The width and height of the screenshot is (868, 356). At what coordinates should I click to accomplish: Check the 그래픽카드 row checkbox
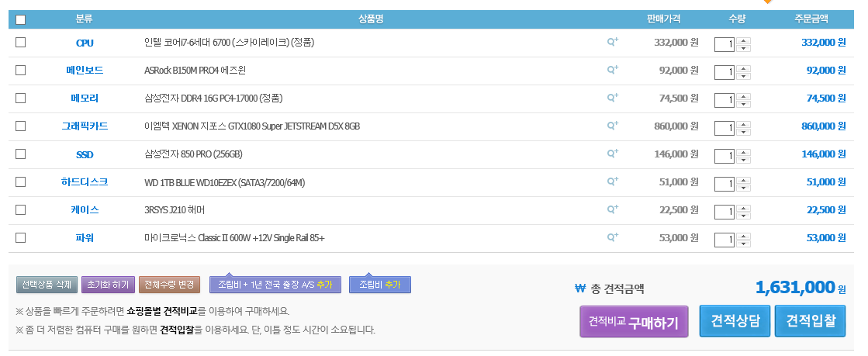point(20,126)
